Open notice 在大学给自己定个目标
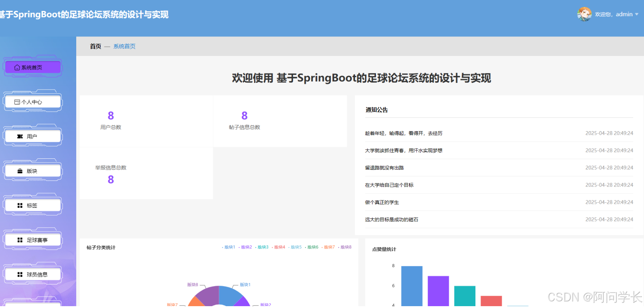The height and width of the screenshot is (308, 644). (389, 185)
